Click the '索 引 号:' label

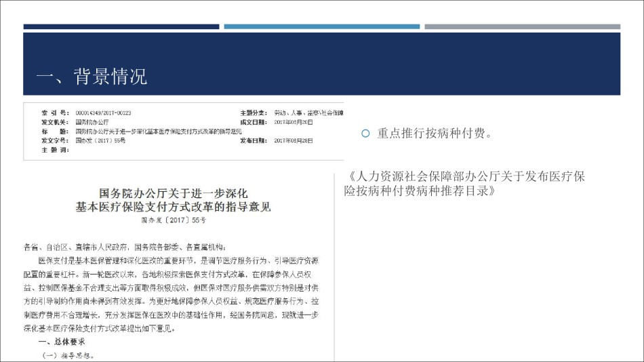point(55,113)
